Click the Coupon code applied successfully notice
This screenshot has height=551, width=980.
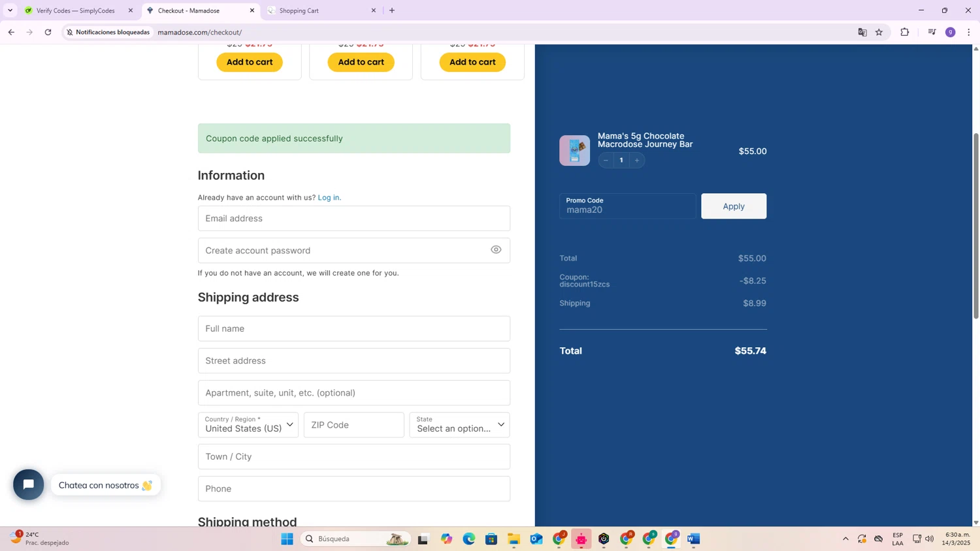pyautogui.click(x=354, y=138)
